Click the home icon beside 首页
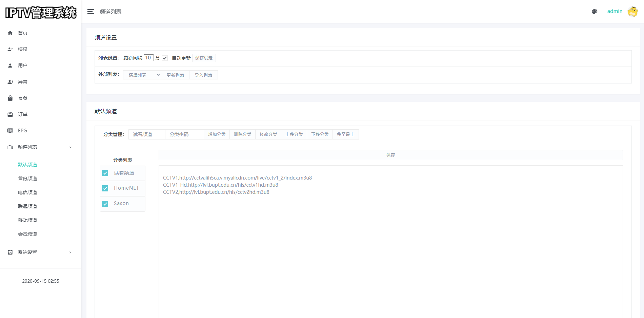 click(10, 33)
